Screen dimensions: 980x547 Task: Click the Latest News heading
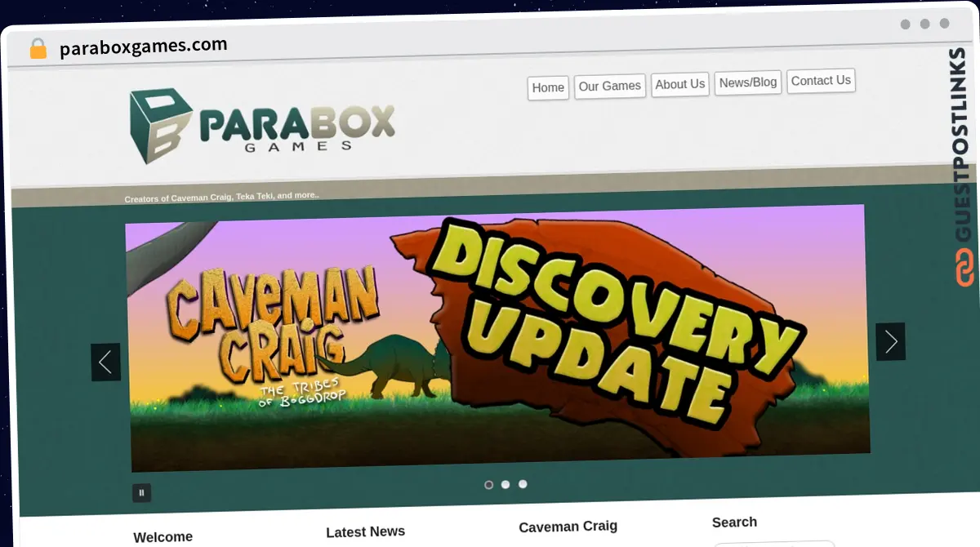coord(365,531)
